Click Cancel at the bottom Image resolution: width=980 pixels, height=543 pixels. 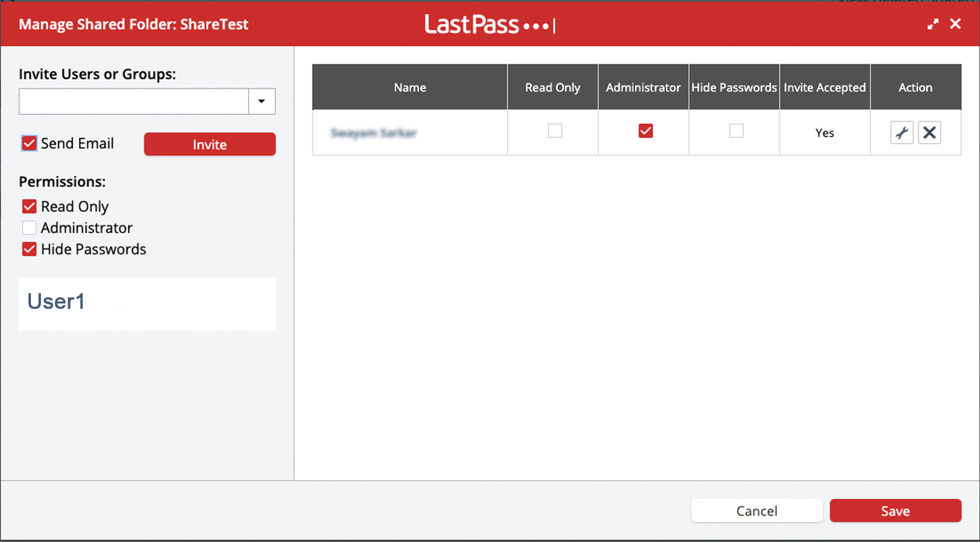pyautogui.click(x=757, y=511)
